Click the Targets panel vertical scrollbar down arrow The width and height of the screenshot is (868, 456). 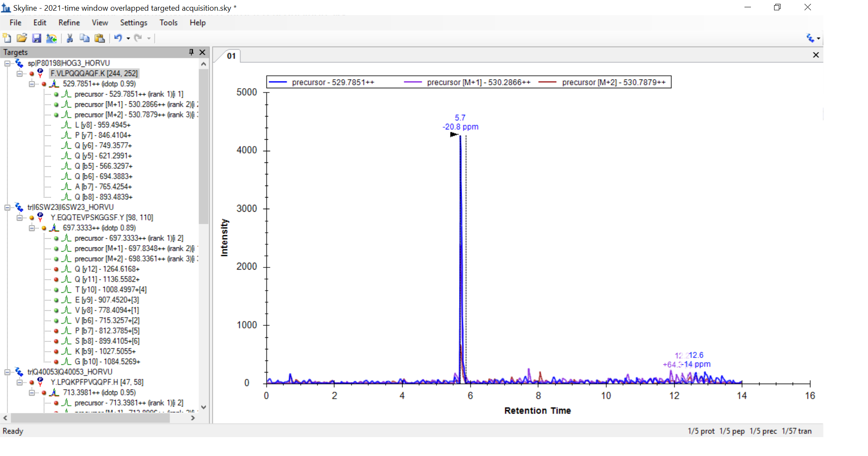(204, 407)
